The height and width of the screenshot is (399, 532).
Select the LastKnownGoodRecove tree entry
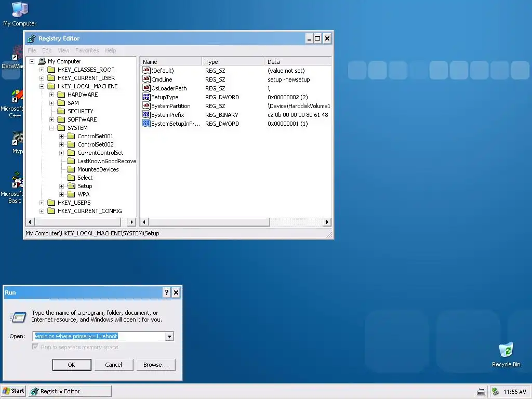[x=107, y=161]
